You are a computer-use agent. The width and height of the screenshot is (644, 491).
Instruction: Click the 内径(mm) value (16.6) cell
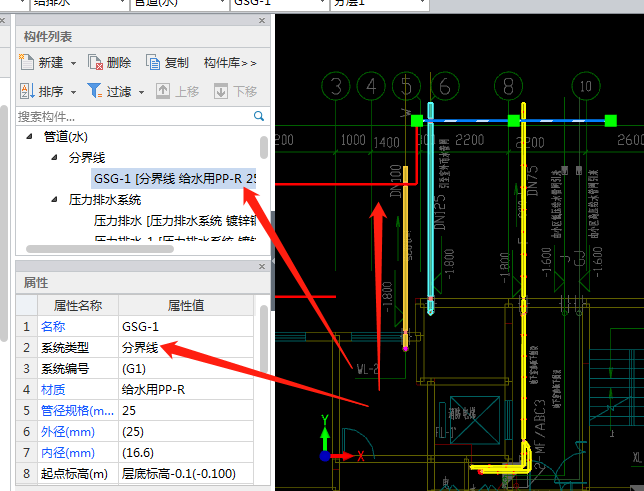point(186,453)
